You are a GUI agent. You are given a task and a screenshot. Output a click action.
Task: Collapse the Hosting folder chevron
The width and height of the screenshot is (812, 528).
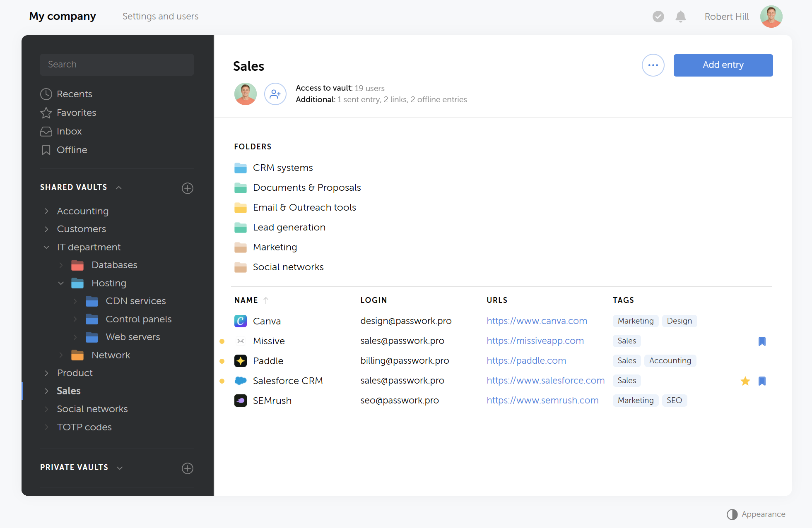(x=61, y=283)
